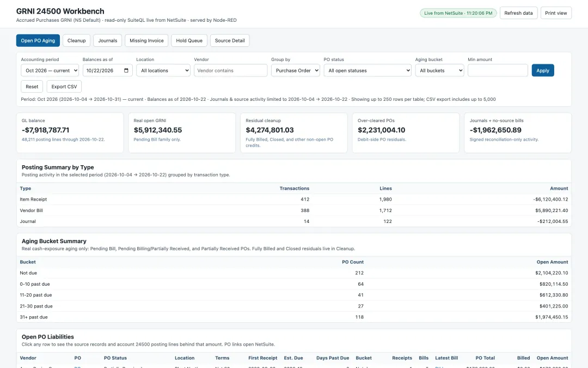
Task: Click the Journals + no-source bills amount
Action: [x=495, y=130]
